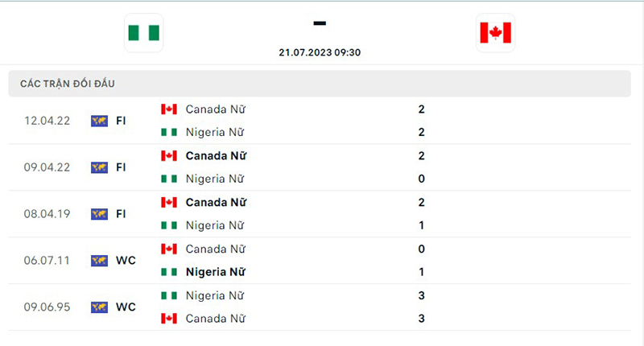Click world map icon for 09.04.22 match
This screenshot has width=644, height=346.
click(x=100, y=167)
